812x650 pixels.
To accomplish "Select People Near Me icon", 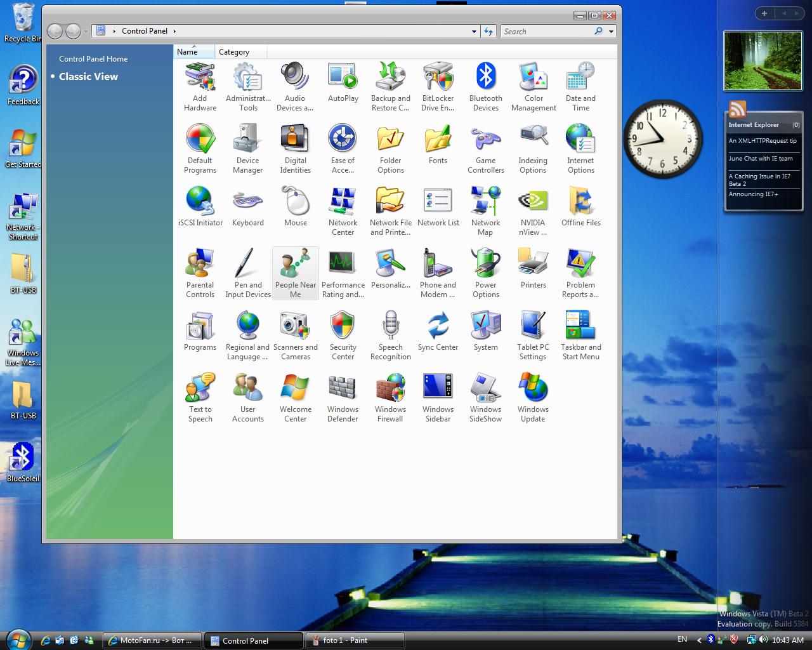I will tap(295, 274).
